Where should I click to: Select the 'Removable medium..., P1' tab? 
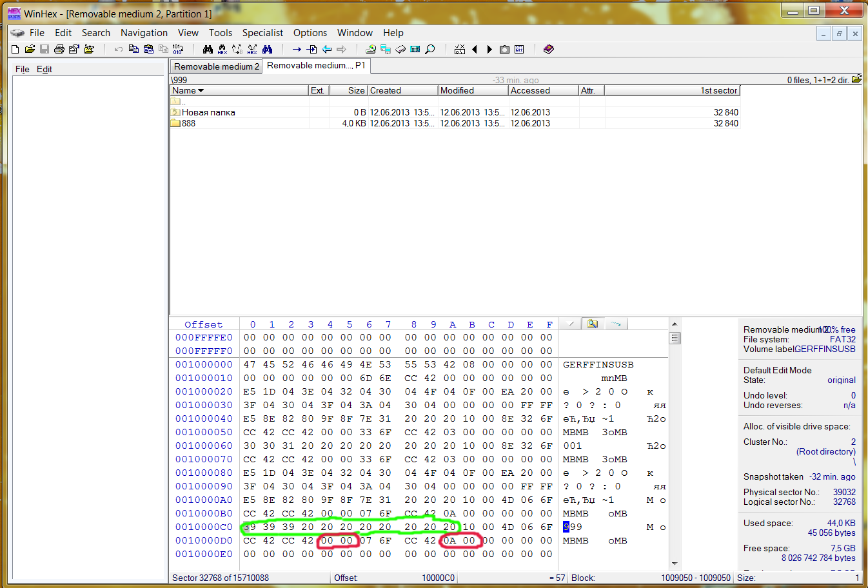point(316,66)
